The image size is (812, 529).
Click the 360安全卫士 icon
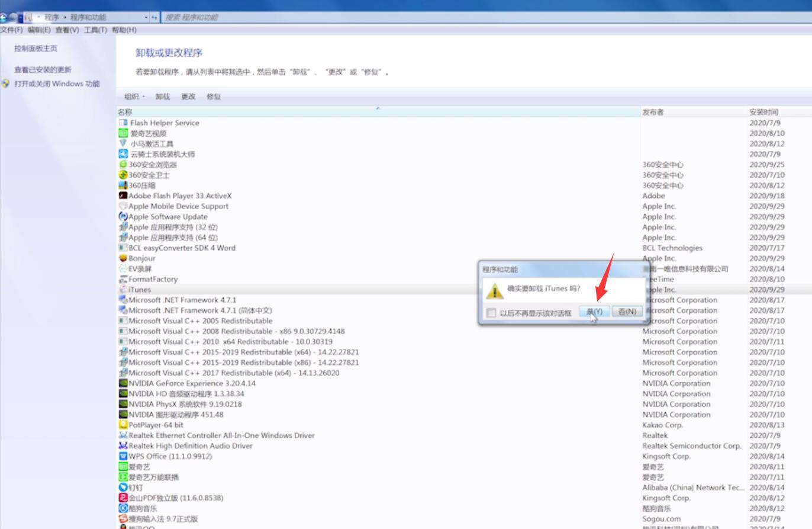click(123, 175)
